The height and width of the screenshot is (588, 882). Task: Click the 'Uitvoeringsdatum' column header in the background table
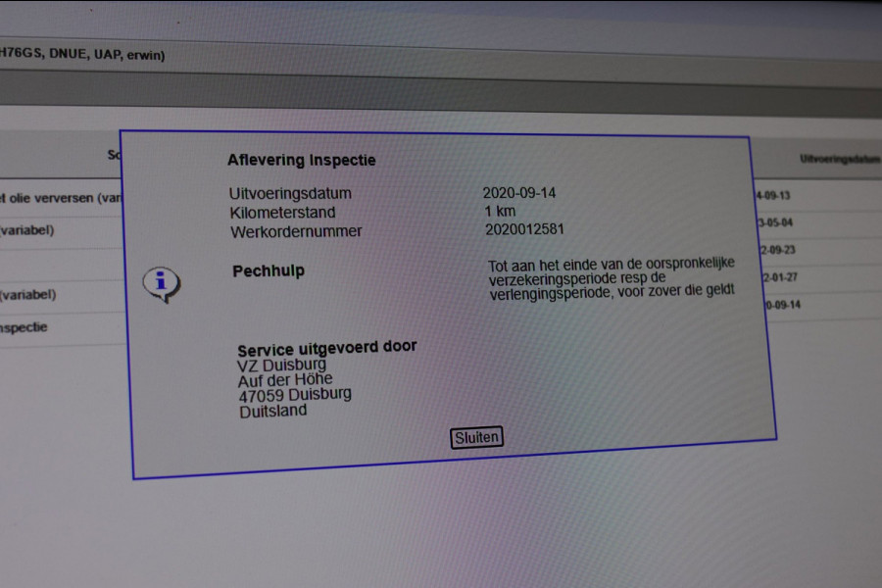pos(841,159)
